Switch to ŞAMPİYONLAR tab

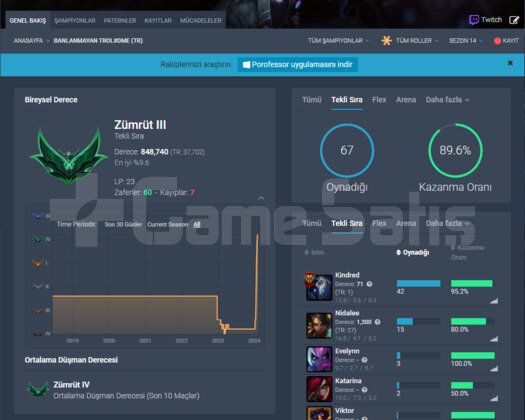pyautogui.click(x=75, y=20)
